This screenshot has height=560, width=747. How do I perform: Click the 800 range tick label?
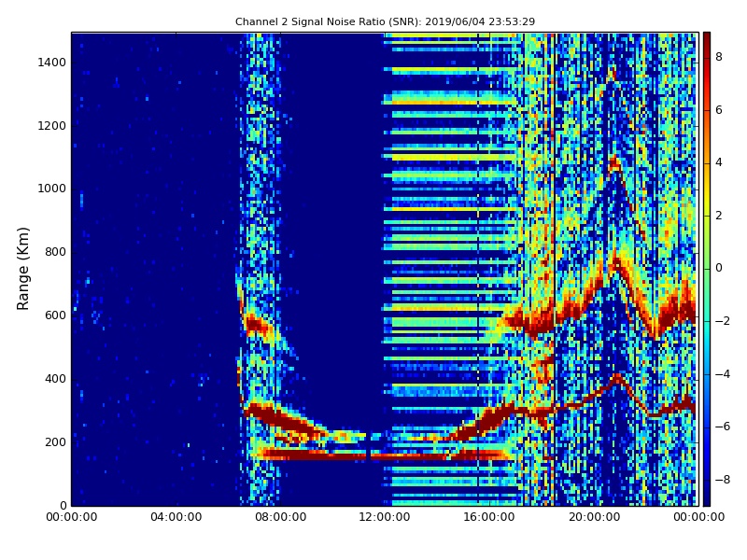pyautogui.click(x=55, y=252)
